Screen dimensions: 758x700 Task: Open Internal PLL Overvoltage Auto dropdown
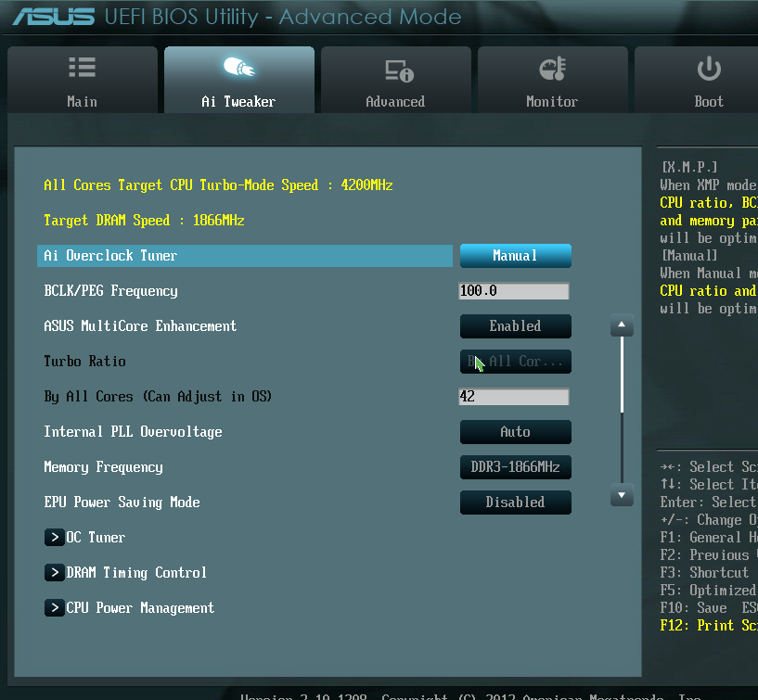pos(515,432)
